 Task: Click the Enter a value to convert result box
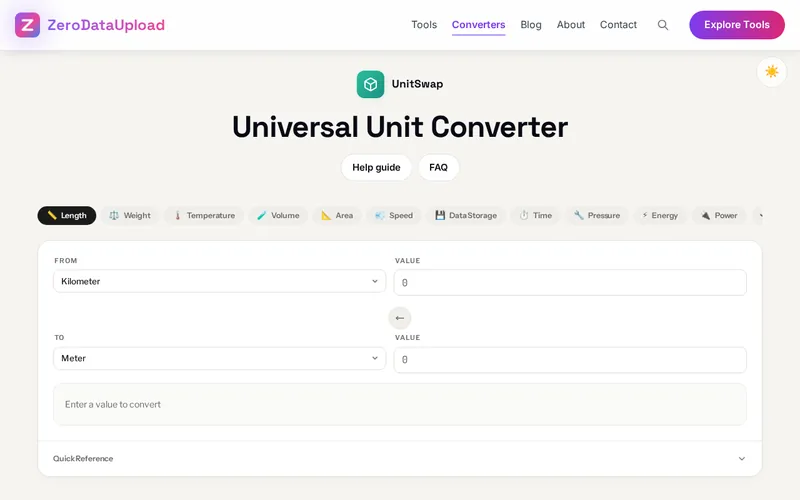tap(399, 404)
